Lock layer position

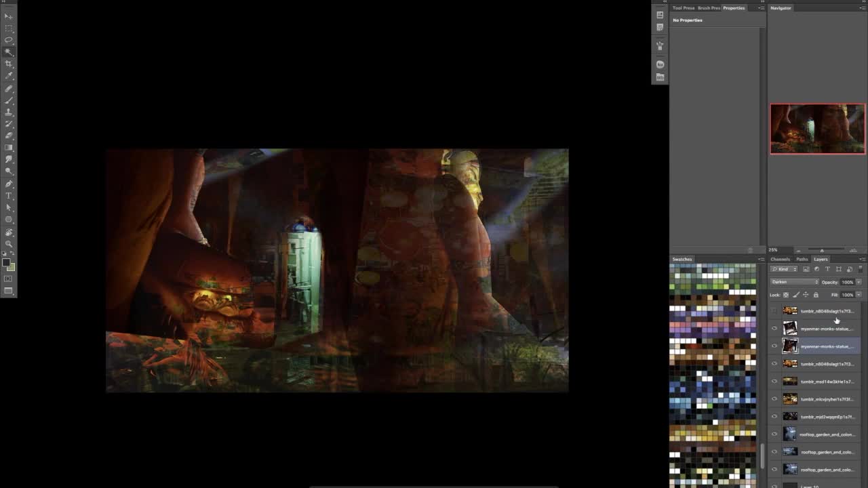pos(806,295)
